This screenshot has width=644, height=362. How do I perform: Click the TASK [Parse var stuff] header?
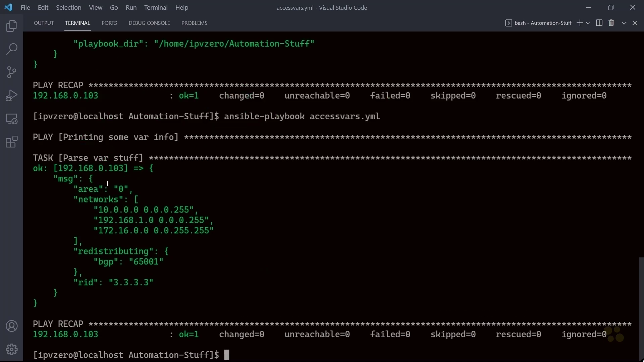[88, 158]
